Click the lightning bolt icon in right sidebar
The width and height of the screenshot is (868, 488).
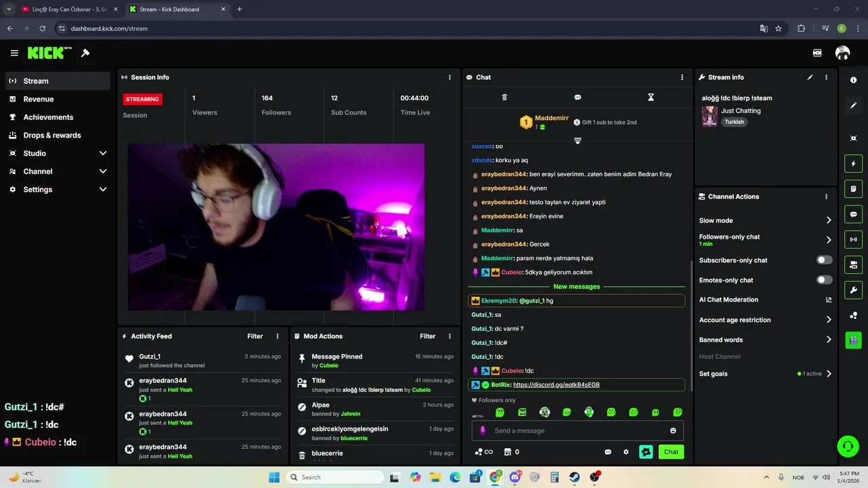coord(853,163)
